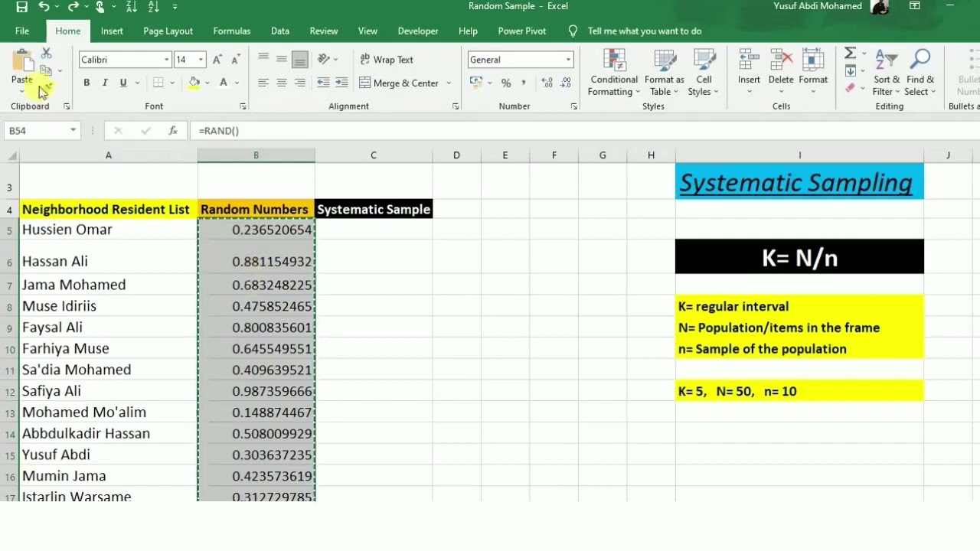Click the Decrease Indent icon
The height and width of the screenshot is (551, 980).
pos(323,83)
